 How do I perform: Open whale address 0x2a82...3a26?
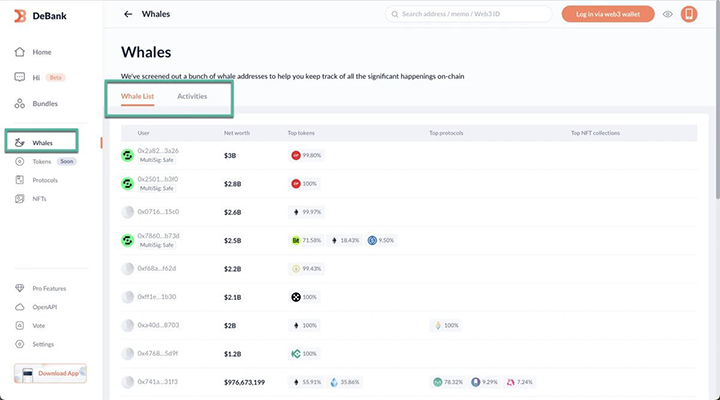point(158,151)
